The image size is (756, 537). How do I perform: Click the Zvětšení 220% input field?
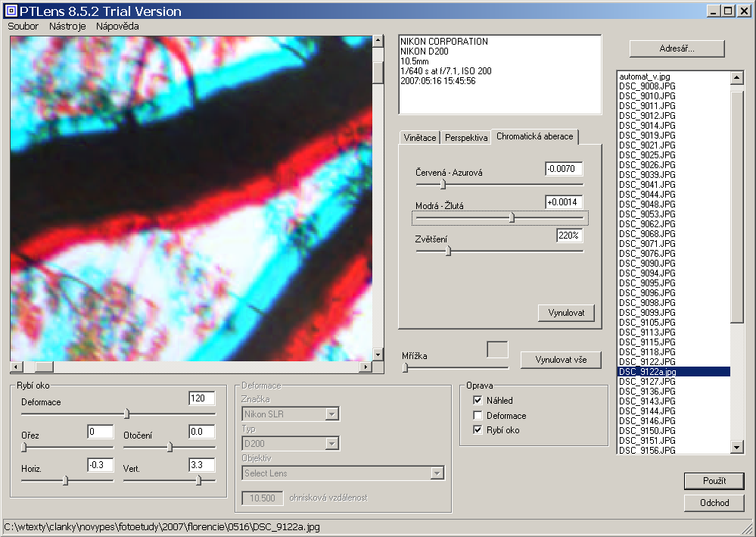(570, 236)
